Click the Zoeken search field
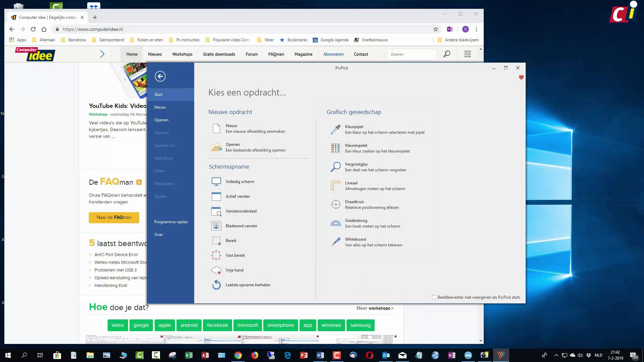644x362 pixels. click(412, 54)
